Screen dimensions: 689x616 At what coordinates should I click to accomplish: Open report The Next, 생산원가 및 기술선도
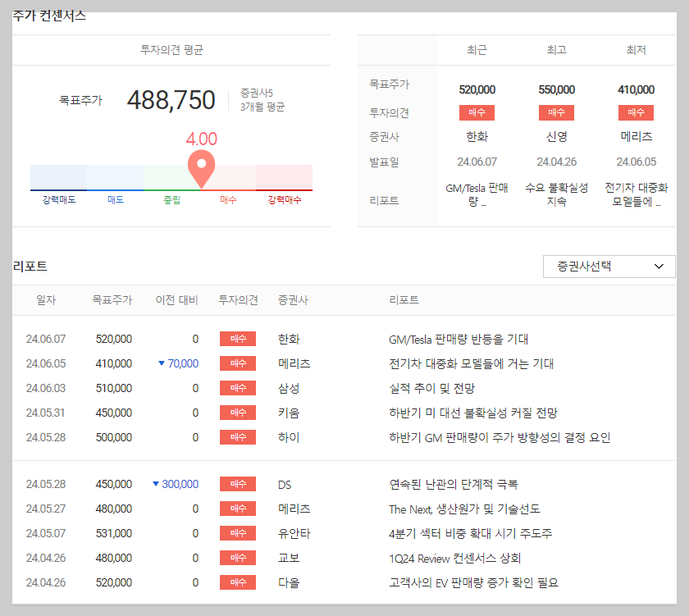point(464,509)
